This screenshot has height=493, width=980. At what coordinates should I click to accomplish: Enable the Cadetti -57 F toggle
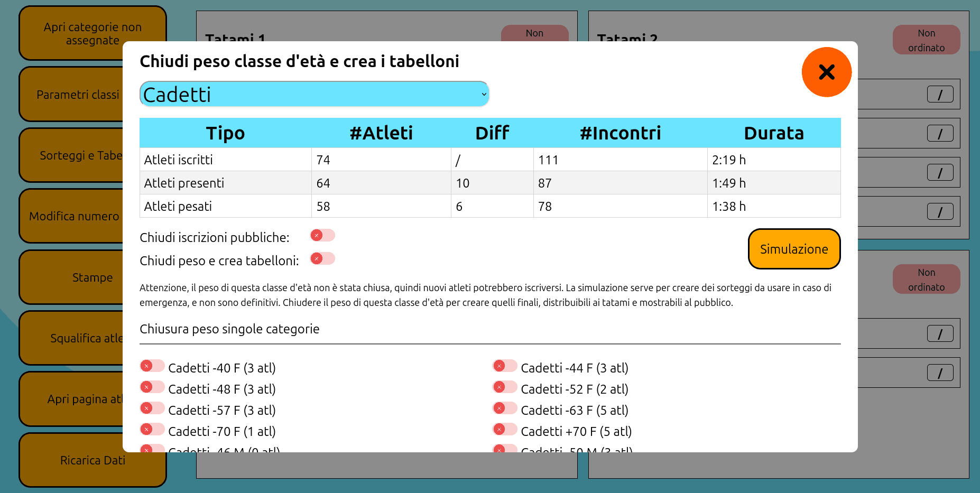pyautogui.click(x=152, y=408)
